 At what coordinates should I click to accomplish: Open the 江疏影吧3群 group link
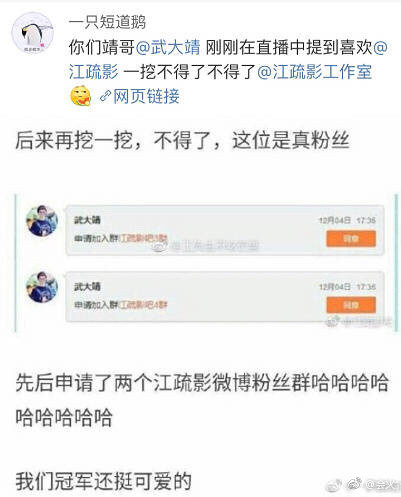143,238
